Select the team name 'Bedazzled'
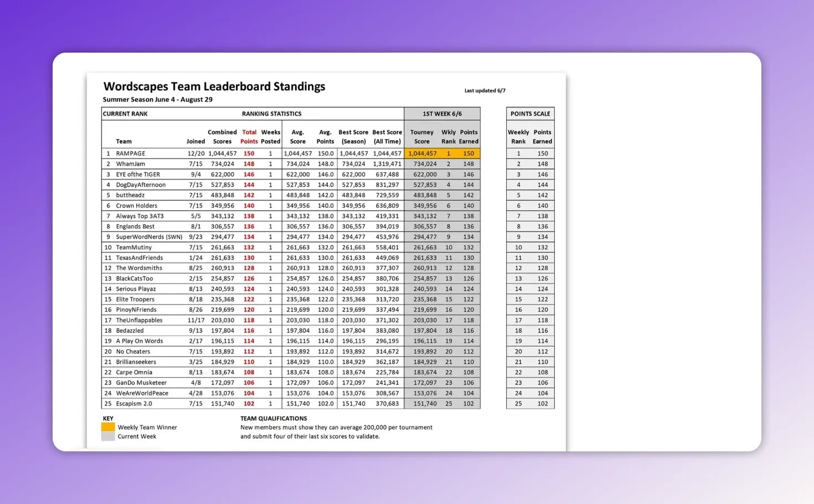The image size is (814, 504). (x=130, y=331)
